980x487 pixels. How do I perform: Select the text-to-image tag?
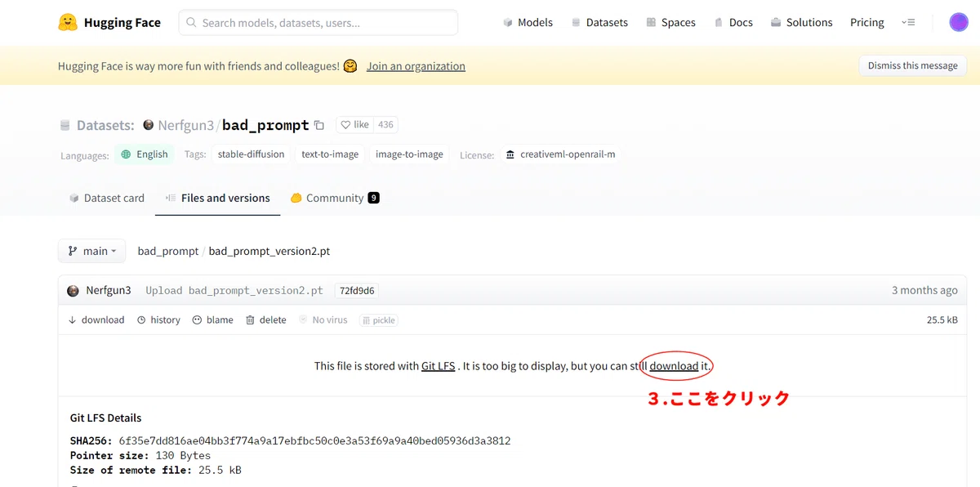[330, 154]
